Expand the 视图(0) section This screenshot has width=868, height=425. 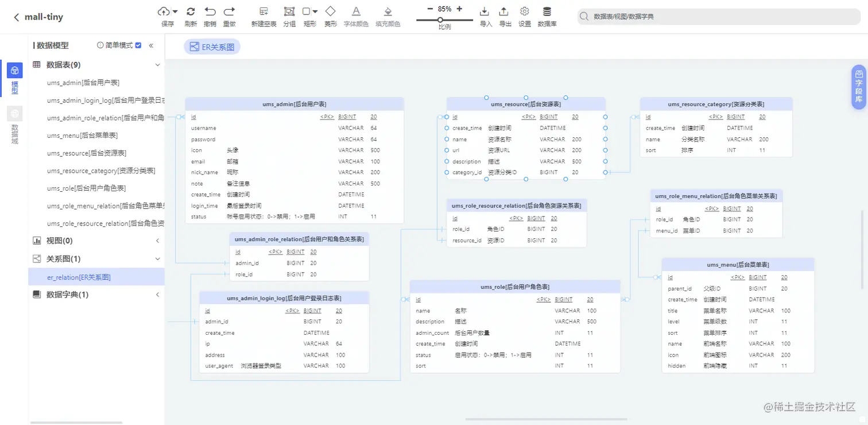[x=158, y=241]
